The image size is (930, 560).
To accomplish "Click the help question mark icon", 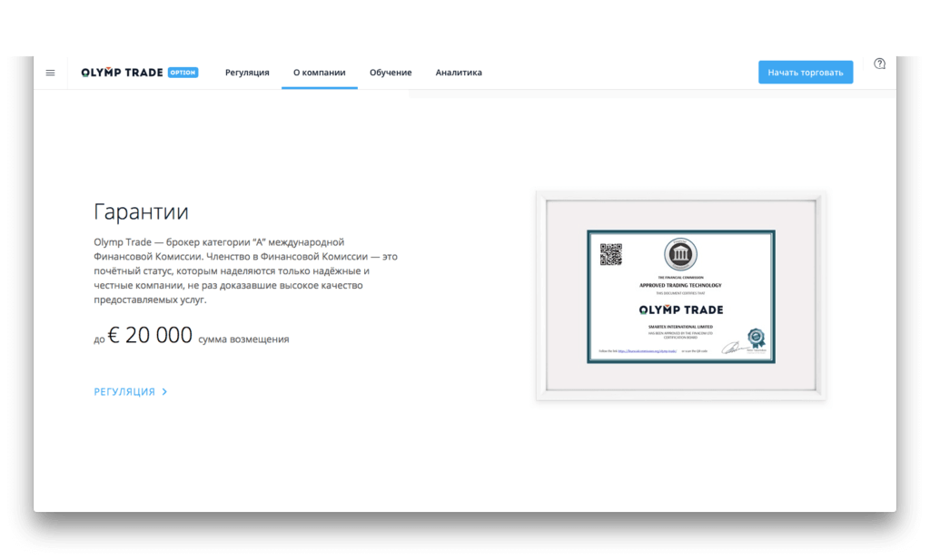I will coord(879,64).
